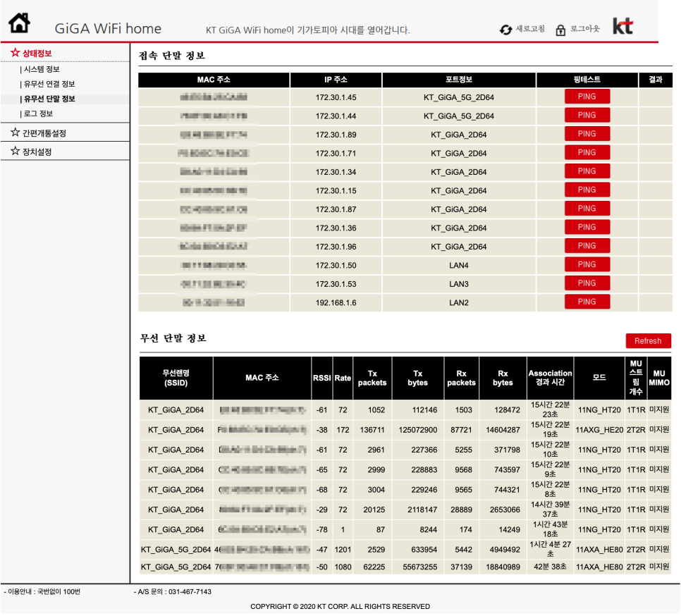Viewport: 681px width, 616px height.
Task: Open the 시스템 정보 menu item
Action: [40, 70]
